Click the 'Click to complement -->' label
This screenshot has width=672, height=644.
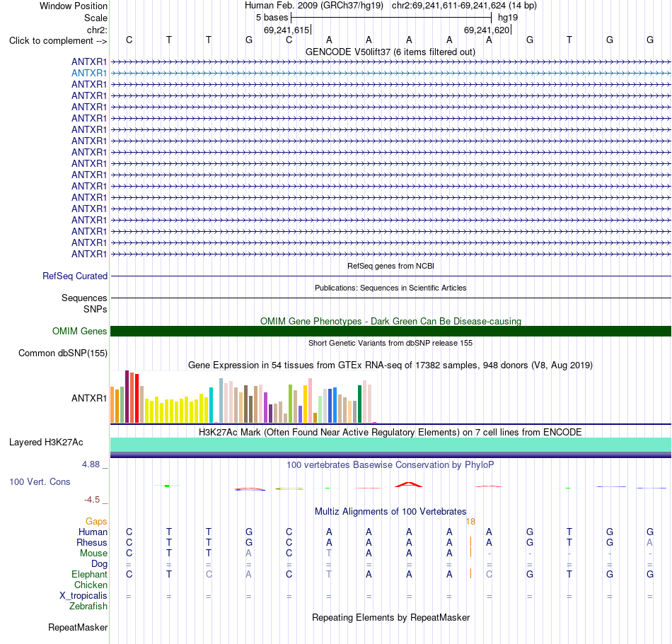(58, 41)
